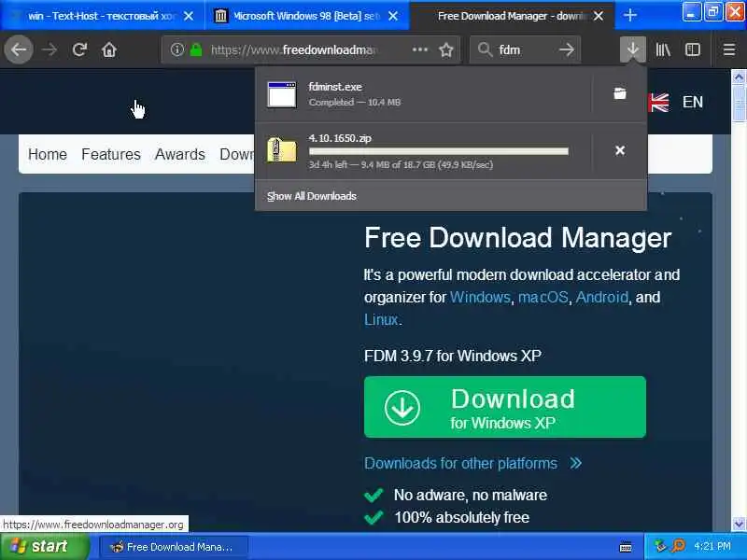
Task: Switch to Microsoft Windows 98 [Beta] tab
Action: pyautogui.click(x=307, y=16)
